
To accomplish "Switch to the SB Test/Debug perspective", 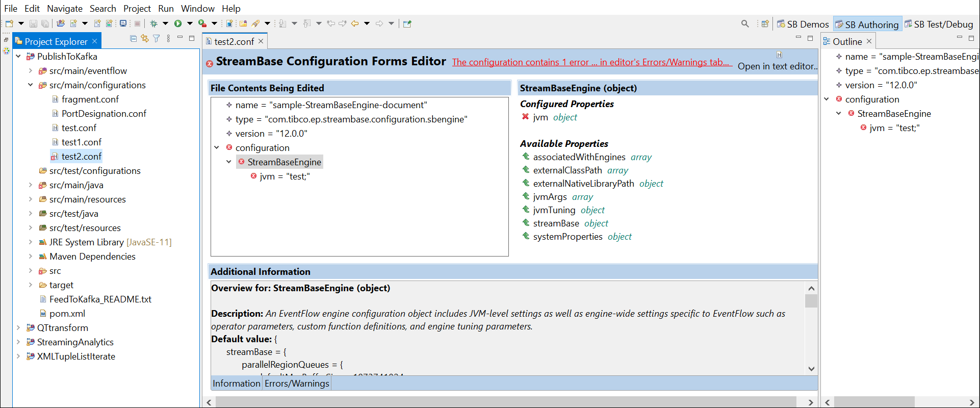I will 939,24.
